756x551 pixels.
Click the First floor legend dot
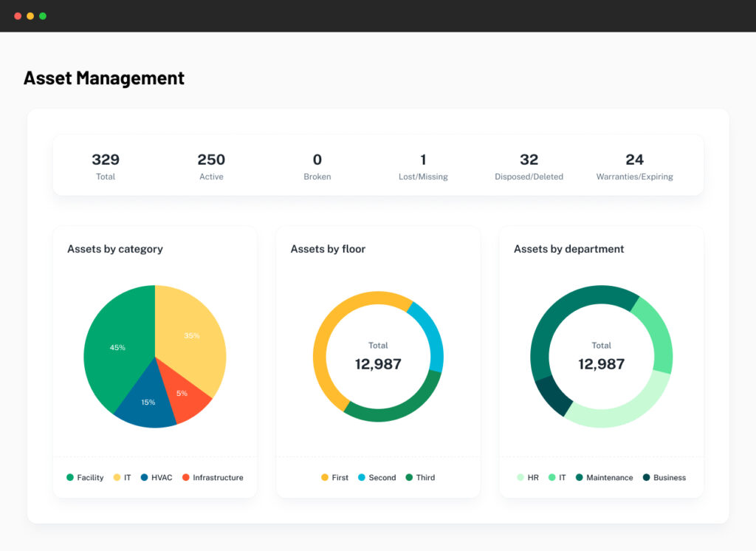tap(325, 478)
